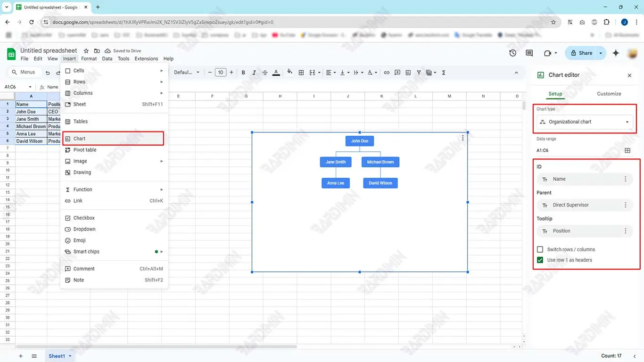Open version history clock icon
Image resolution: width=644 pixels, height=362 pixels.
(513, 53)
